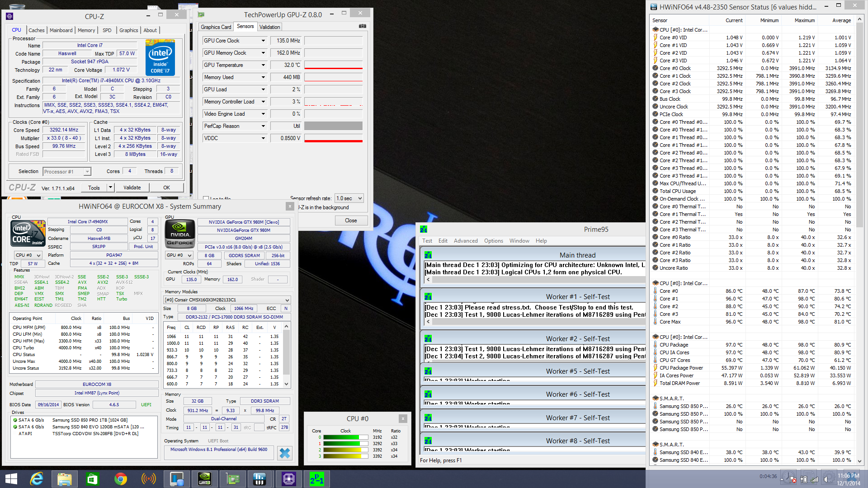Open the Sensor refresh rate dropdown
Viewport: 868px width, 488px height.
pos(349,198)
